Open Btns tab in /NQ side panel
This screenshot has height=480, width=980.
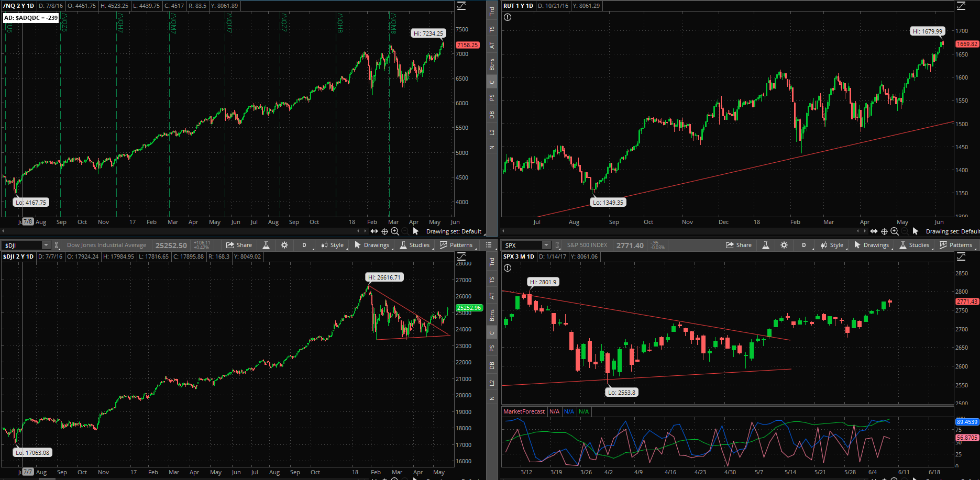pyautogui.click(x=492, y=64)
